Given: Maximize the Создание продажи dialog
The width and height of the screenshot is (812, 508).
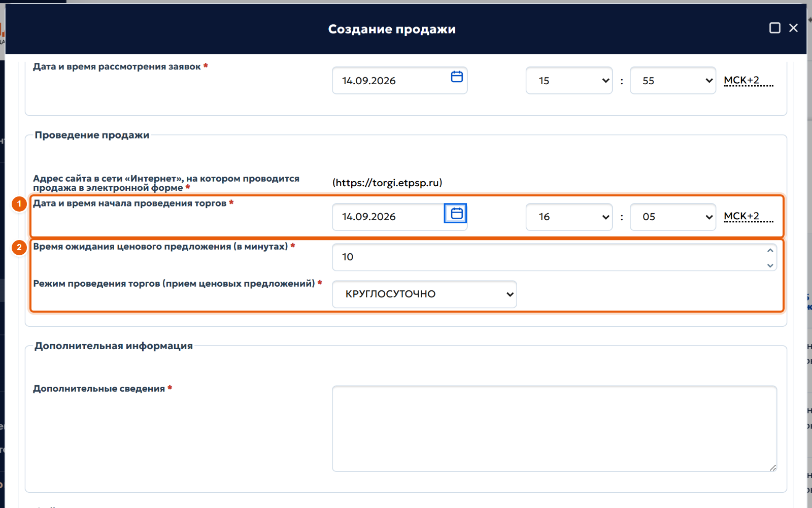Looking at the screenshot, I should tap(774, 28).
